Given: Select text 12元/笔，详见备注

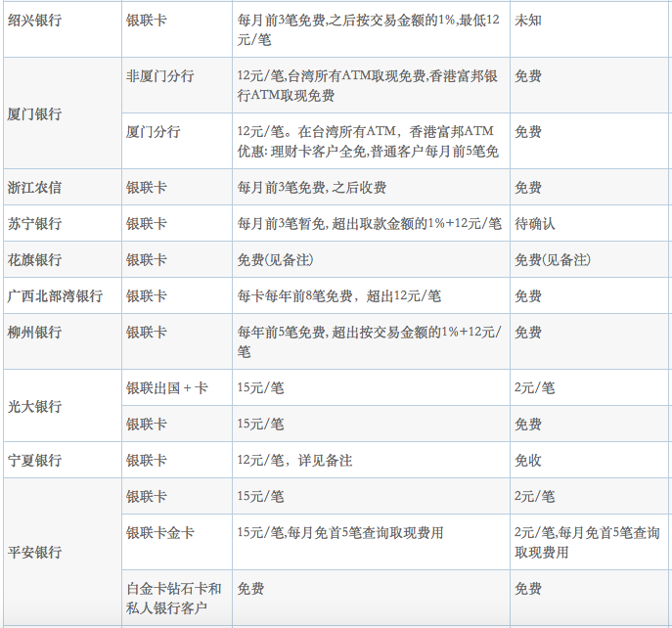Looking at the screenshot, I should [294, 461].
